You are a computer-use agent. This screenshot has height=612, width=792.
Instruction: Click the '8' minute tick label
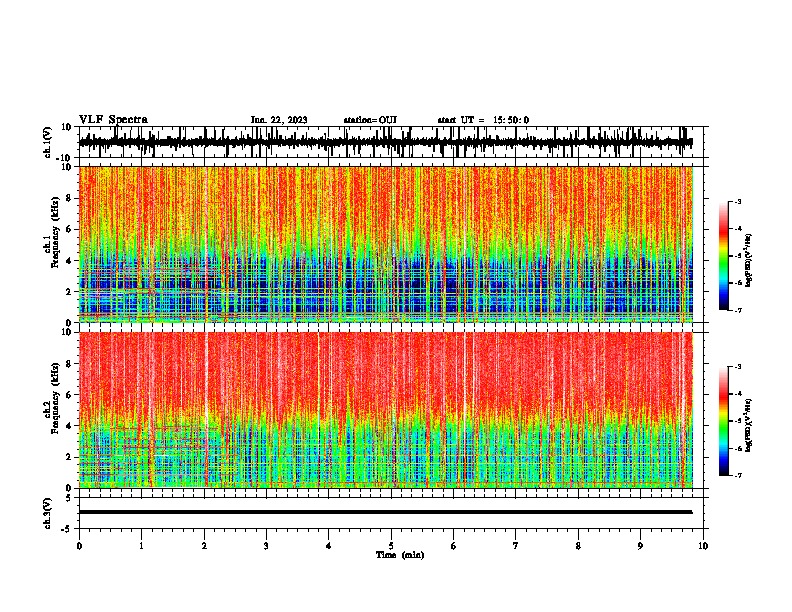click(x=578, y=546)
